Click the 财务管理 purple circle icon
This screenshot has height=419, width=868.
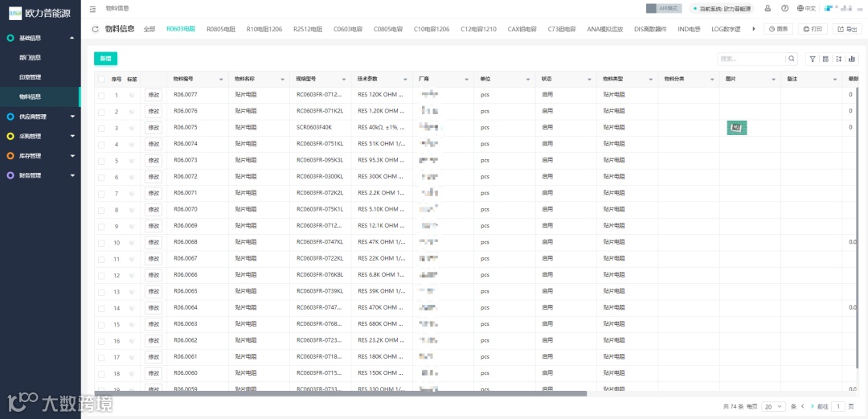click(10, 175)
